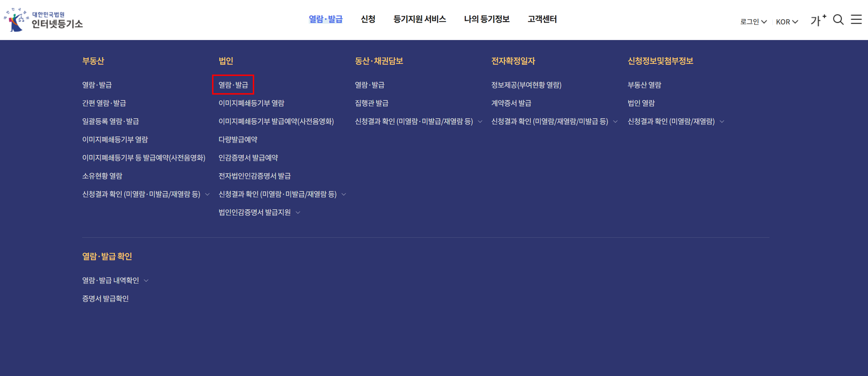The image size is (868, 376).
Task: Open 전자법인인감증명서 발급 link
Action: coord(254,176)
